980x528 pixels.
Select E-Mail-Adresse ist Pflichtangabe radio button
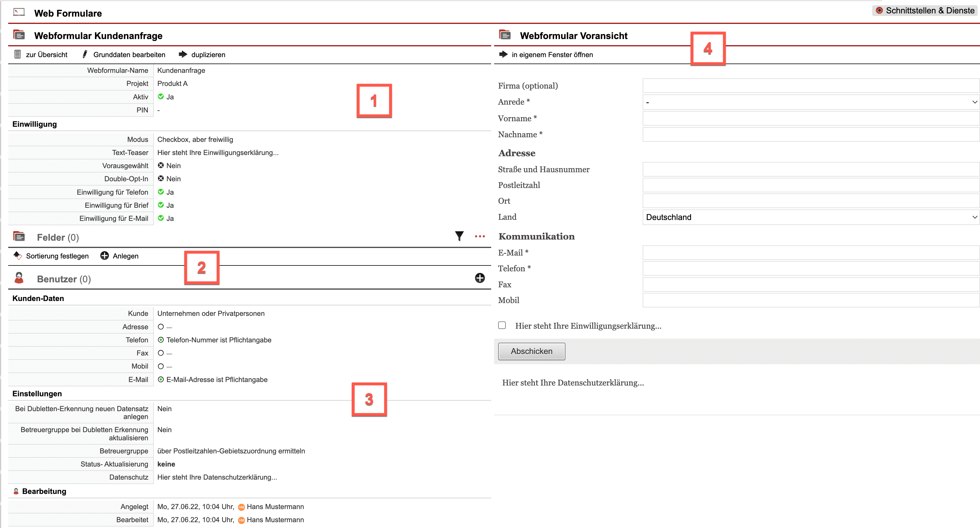(161, 379)
